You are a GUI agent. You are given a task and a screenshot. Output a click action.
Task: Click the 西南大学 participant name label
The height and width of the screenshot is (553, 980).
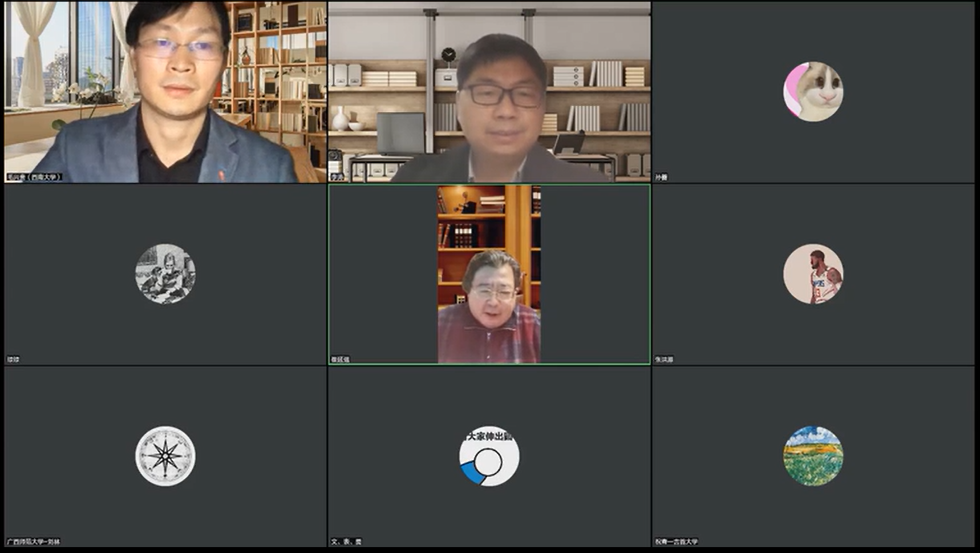point(34,177)
